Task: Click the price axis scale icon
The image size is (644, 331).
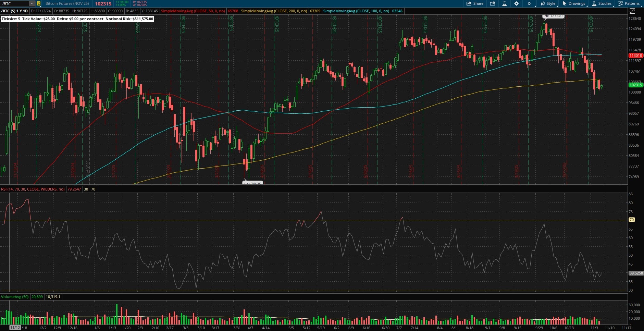Action: click(632, 11)
